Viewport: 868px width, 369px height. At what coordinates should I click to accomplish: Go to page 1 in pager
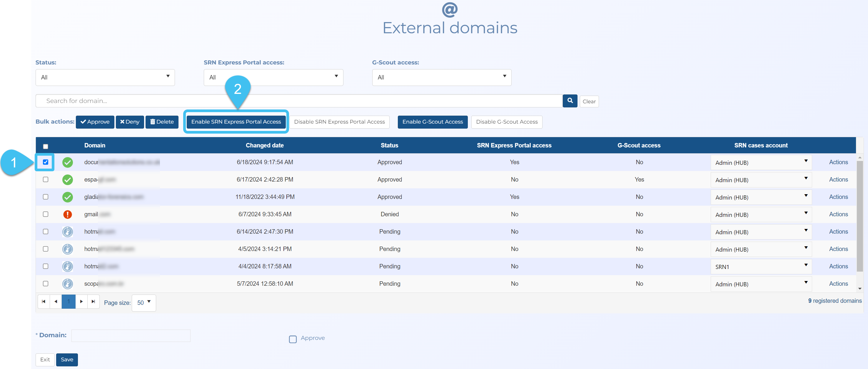[x=69, y=302]
